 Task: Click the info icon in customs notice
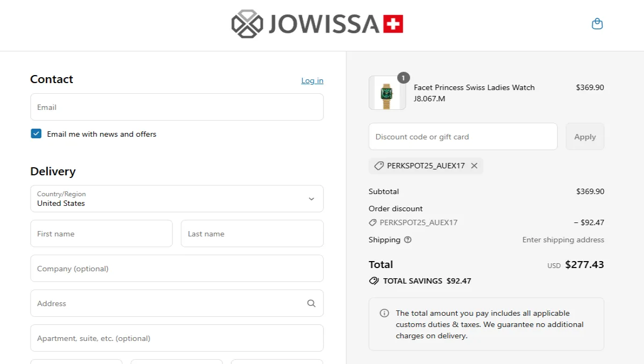(x=384, y=313)
